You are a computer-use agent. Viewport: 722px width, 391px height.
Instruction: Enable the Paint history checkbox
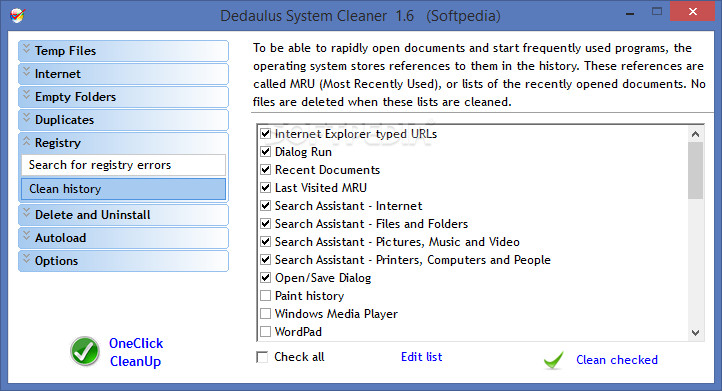[265, 296]
